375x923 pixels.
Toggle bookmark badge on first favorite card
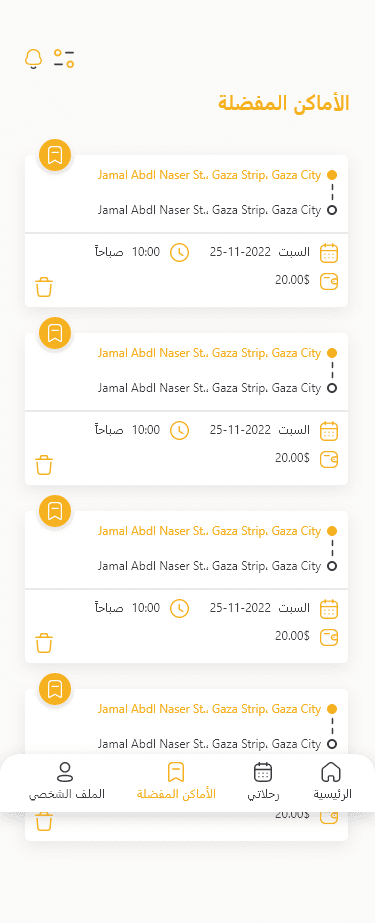[55, 155]
